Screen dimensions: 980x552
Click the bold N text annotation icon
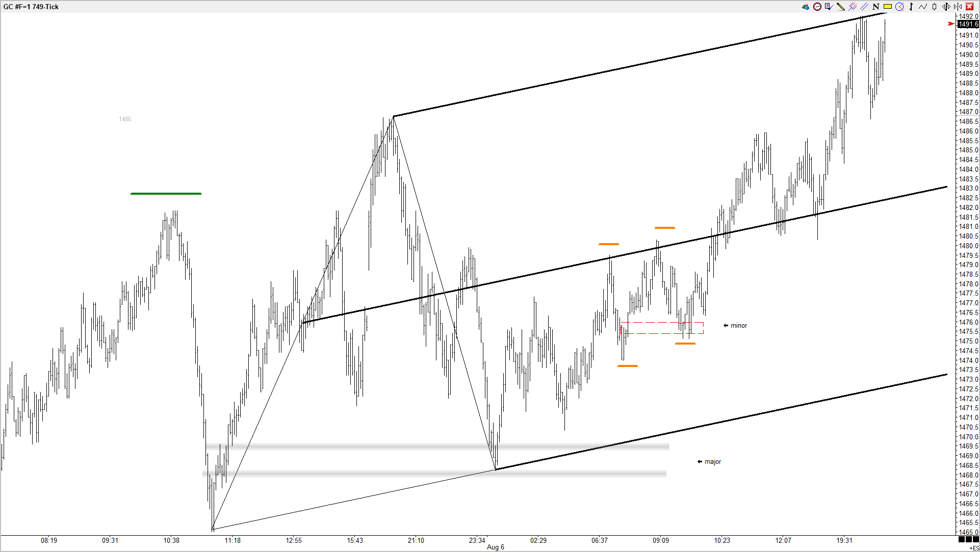coord(875,7)
